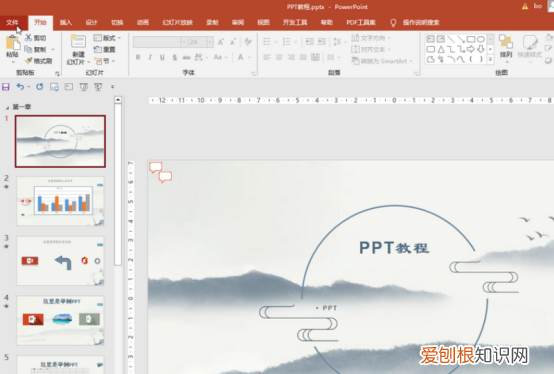Select the Down Arrow block shape
The width and height of the screenshot is (554, 374).
481,49
